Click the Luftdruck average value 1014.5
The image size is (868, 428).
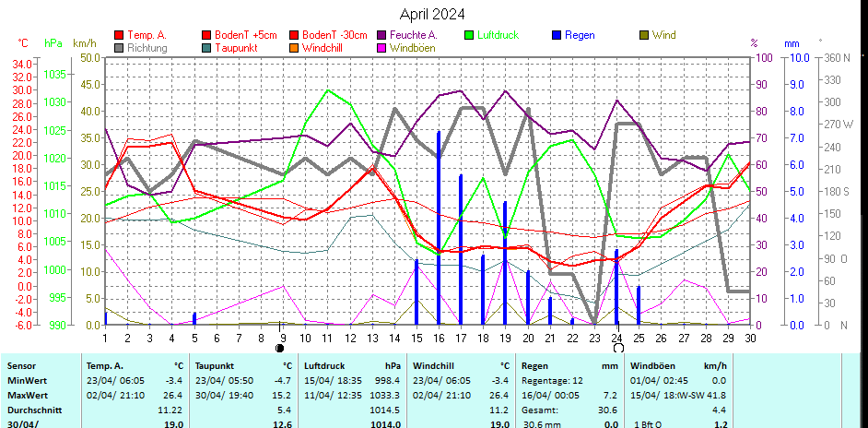[x=386, y=410]
